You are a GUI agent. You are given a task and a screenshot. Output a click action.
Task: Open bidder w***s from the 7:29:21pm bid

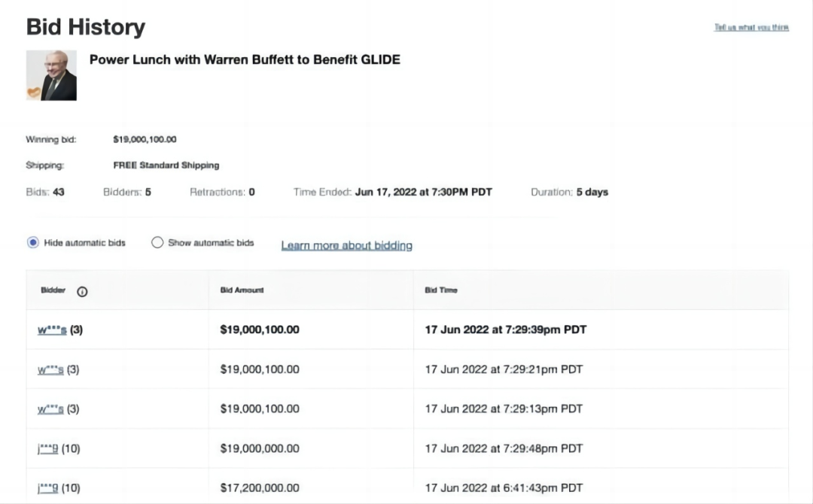51,369
